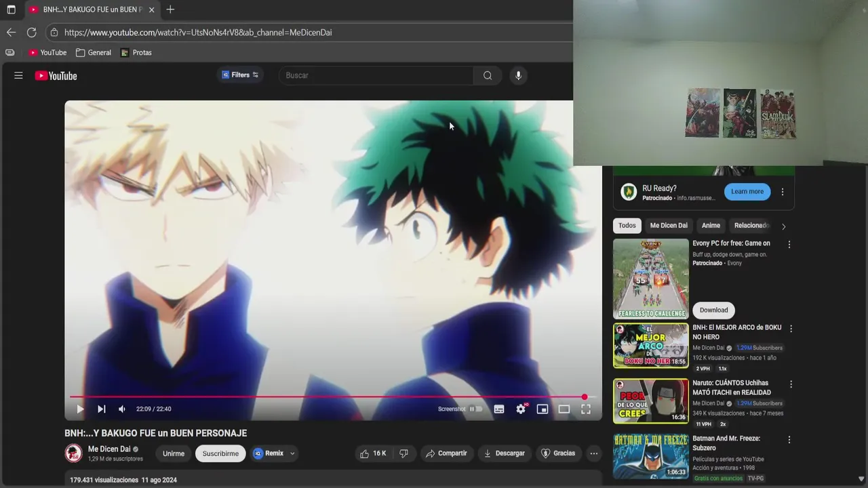
Task: Play the paused video
Action: 80,409
